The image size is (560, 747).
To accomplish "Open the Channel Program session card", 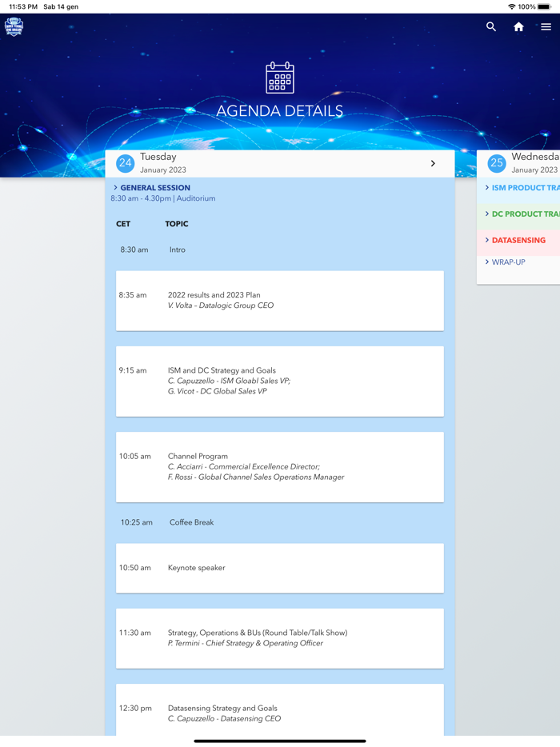I will tap(280, 467).
